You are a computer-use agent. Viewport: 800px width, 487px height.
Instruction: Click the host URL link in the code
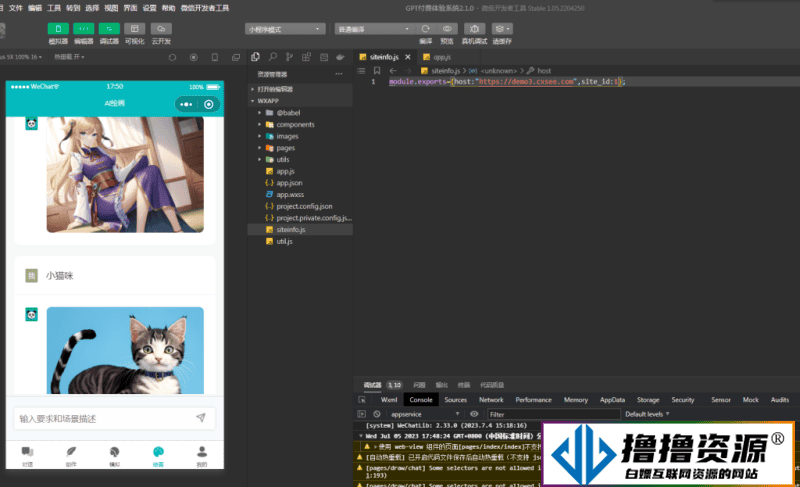coord(526,82)
